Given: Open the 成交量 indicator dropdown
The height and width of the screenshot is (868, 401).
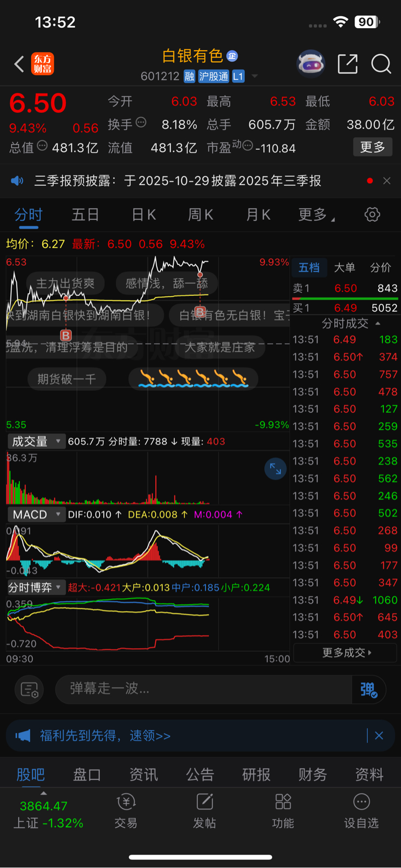Looking at the screenshot, I should [x=37, y=442].
